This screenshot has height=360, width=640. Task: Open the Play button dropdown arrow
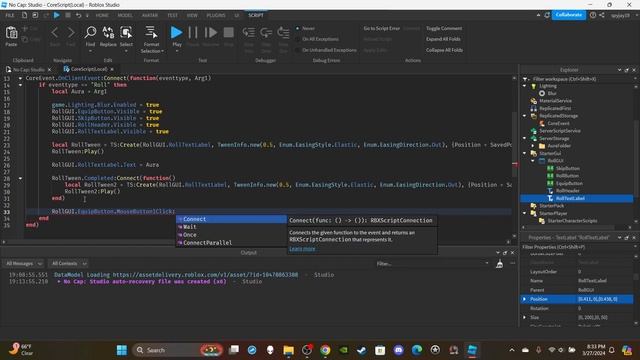[177, 51]
